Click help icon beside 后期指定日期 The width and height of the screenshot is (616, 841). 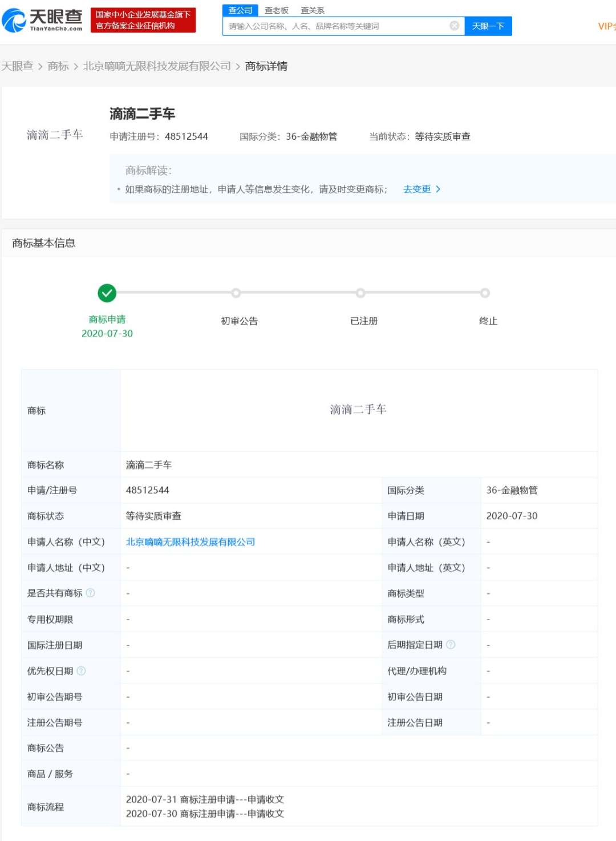[451, 645]
